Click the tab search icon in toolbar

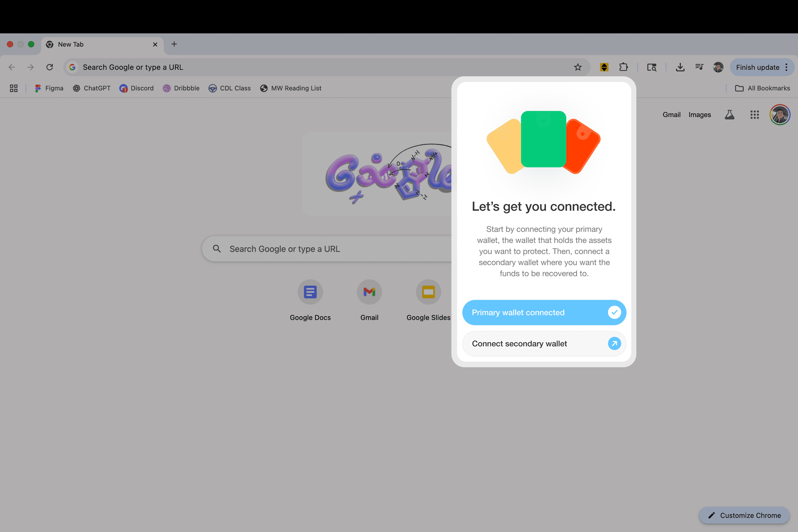tap(651, 67)
